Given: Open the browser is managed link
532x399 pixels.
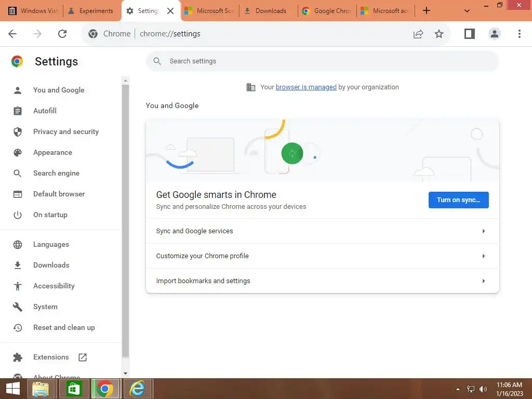Looking at the screenshot, I should (306, 87).
